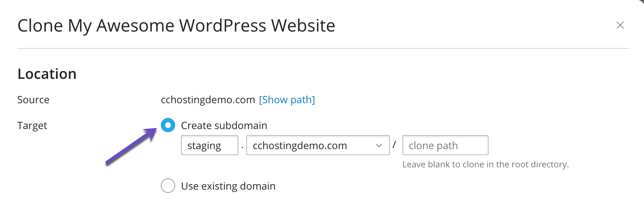
Task: Enable the Create subdomain radio button
Action: pyautogui.click(x=168, y=125)
